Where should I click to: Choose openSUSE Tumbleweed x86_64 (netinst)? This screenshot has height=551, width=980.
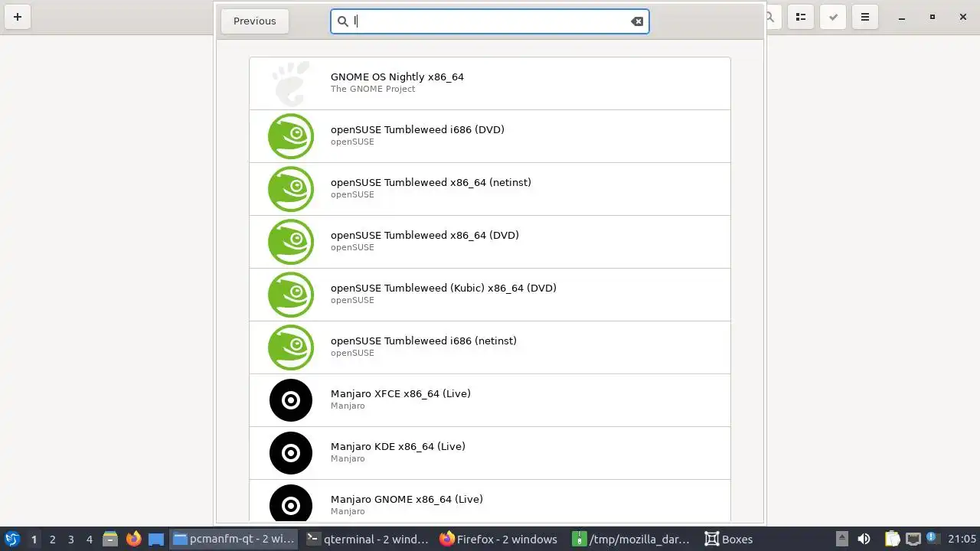click(x=490, y=189)
